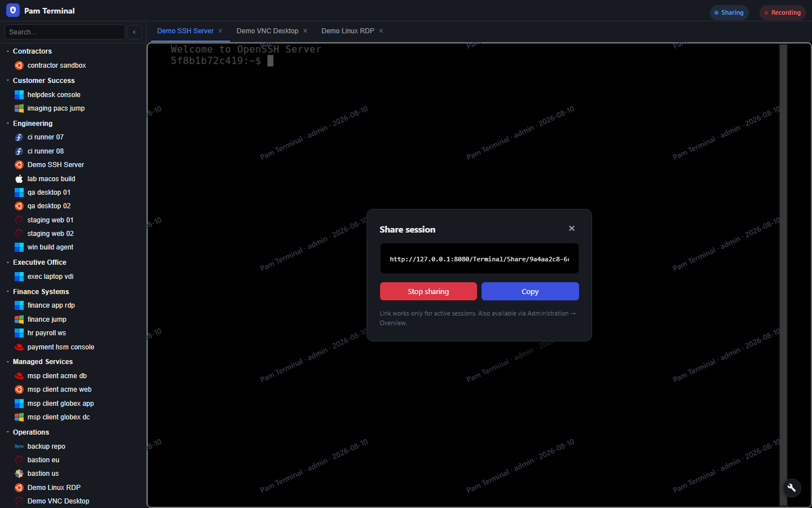
Task: Click the bastion us icon
Action: point(19,474)
